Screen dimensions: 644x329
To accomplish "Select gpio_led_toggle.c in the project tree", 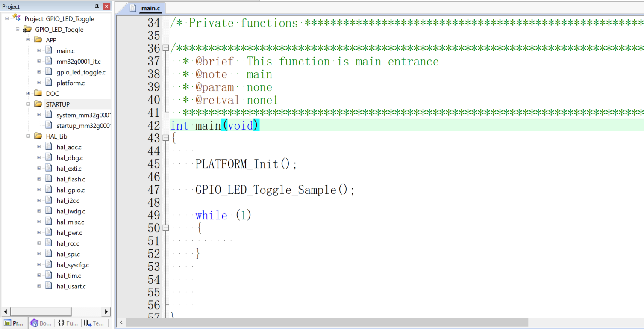I will (x=81, y=72).
